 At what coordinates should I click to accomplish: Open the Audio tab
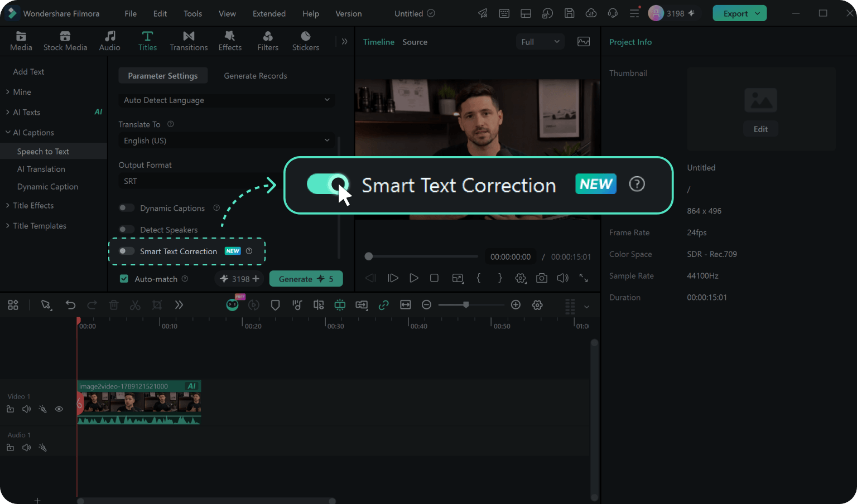point(109,41)
